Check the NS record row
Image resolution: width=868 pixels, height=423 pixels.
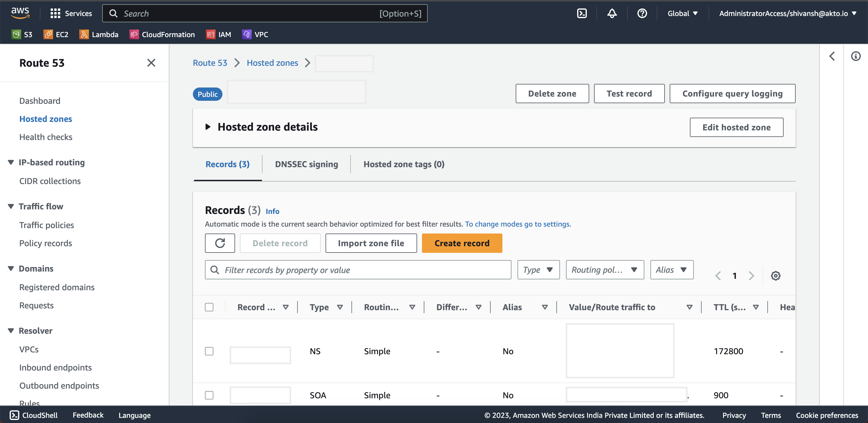tap(209, 351)
